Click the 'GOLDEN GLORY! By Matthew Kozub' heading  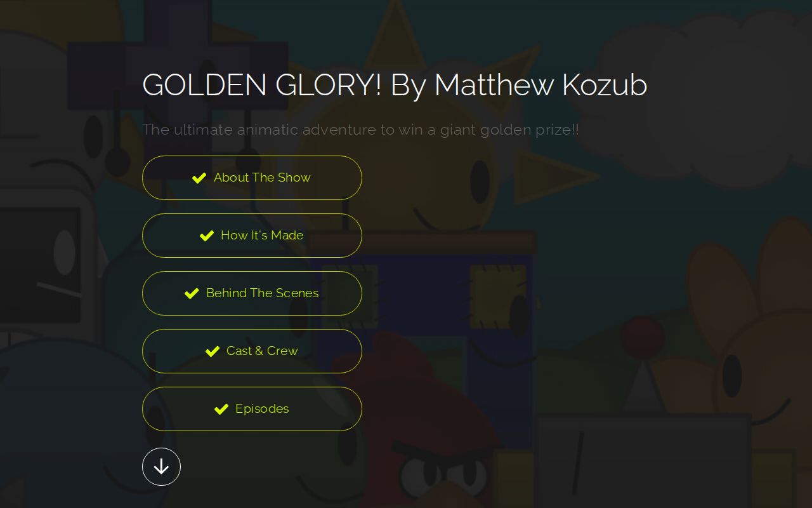pos(394,85)
